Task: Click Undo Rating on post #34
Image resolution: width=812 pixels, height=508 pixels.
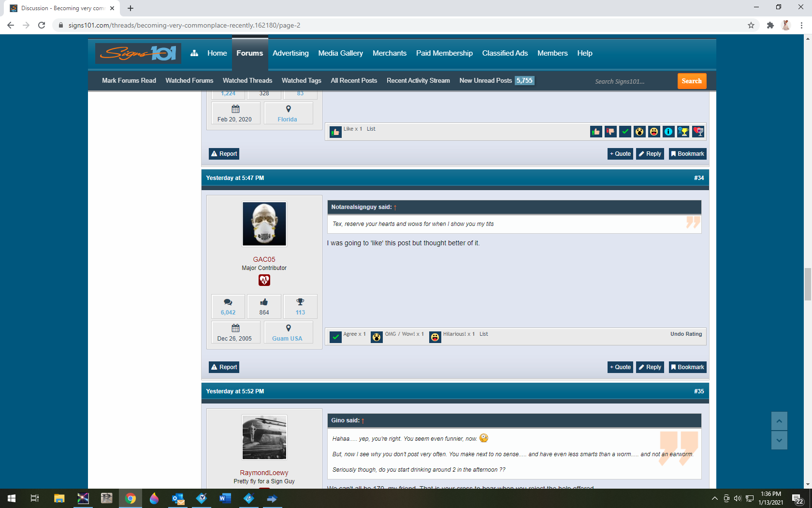Action: point(686,334)
